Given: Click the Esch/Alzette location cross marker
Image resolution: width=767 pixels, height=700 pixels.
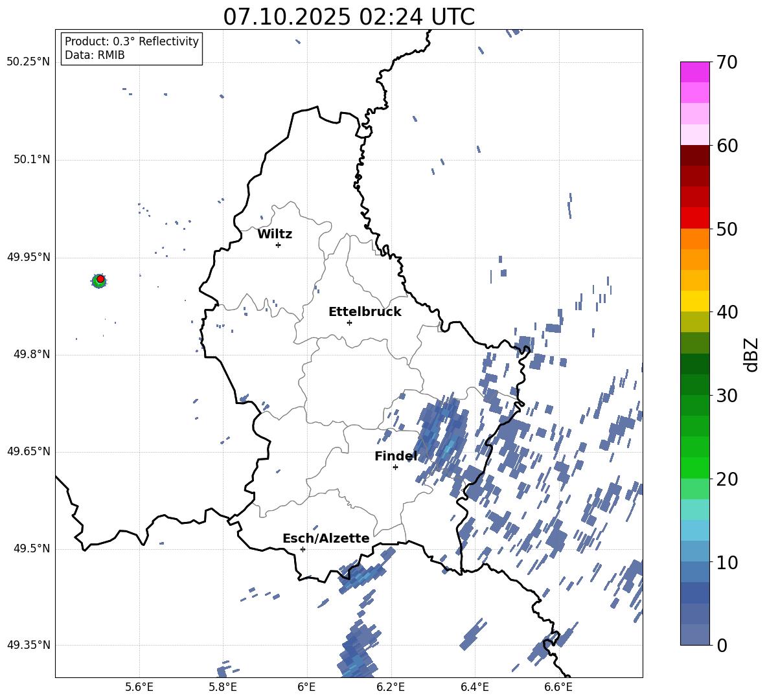Looking at the screenshot, I should click(x=303, y=549).
